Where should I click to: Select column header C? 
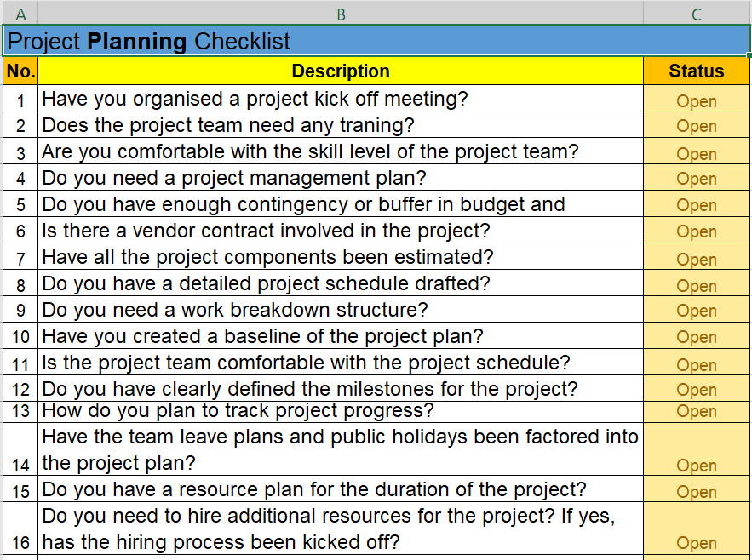tap(696, 14)
